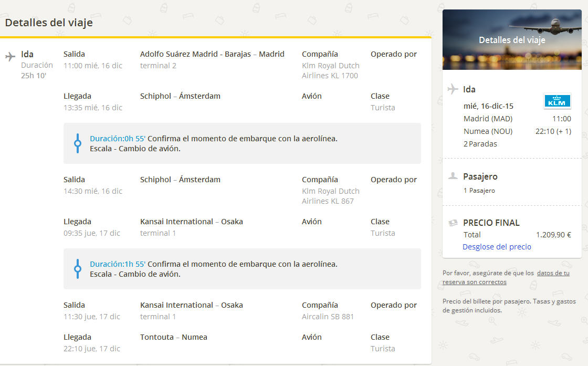Click the airplane icon in the sidebar summary
Image resolution: width=588 pixels, height=366 pixels.
453,89
